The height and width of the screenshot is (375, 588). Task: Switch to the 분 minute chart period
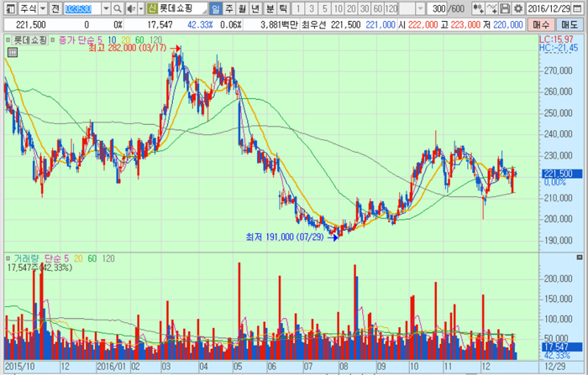tap(270, 8)
